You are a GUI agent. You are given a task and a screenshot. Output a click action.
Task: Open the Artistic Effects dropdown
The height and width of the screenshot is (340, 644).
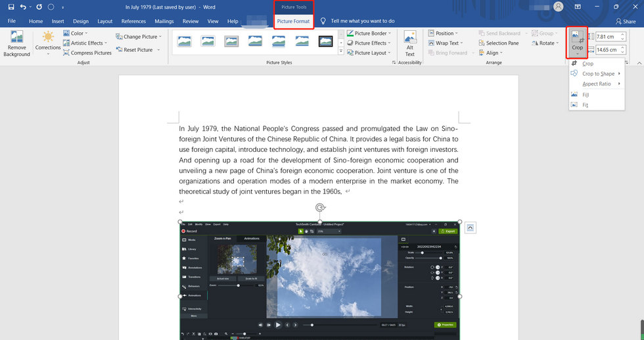click(x=87, y=43)
